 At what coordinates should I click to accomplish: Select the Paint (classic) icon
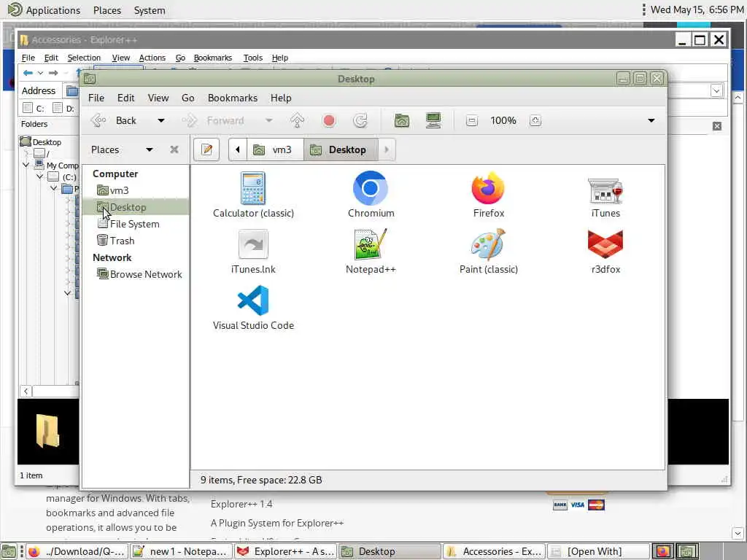488,252
